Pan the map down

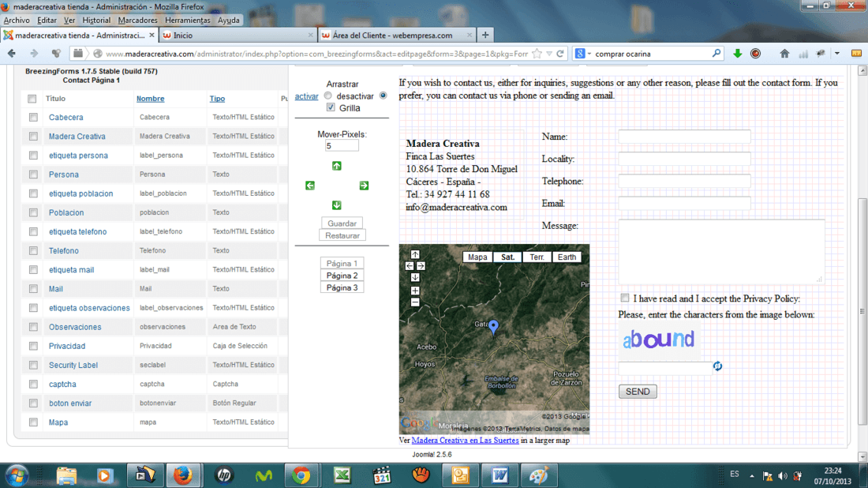pos(415,277)
